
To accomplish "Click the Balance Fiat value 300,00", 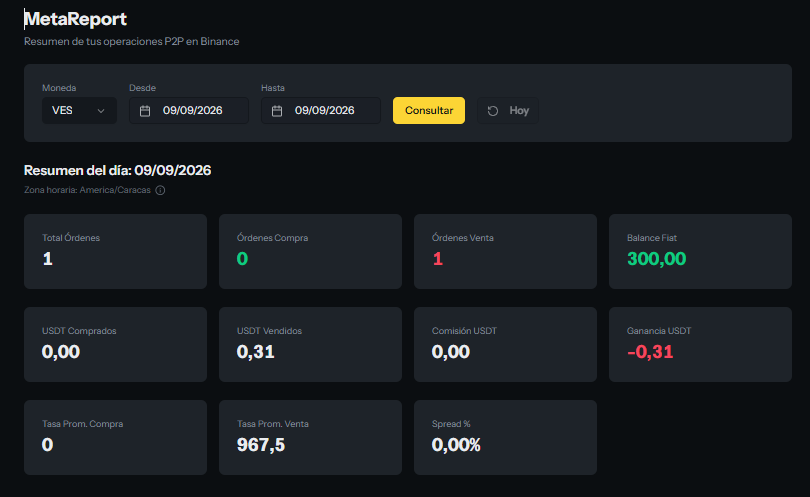I will coord(657,259).
